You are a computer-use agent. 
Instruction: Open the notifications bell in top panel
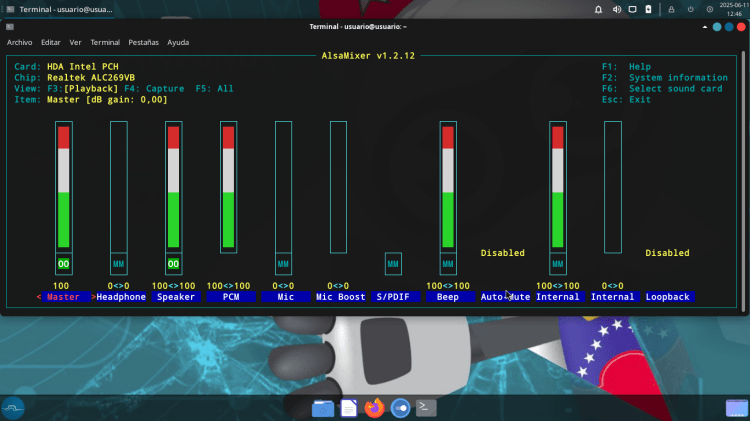point(598,9)
